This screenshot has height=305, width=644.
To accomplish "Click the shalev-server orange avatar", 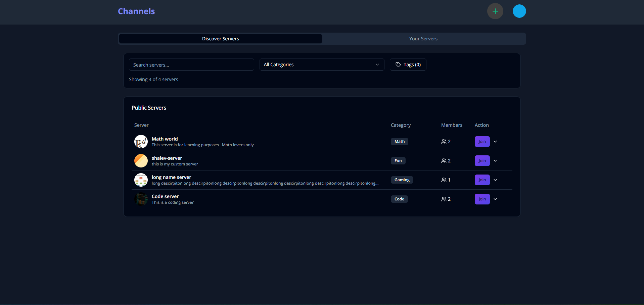I will pyautogui.click(x=141, y=161).
